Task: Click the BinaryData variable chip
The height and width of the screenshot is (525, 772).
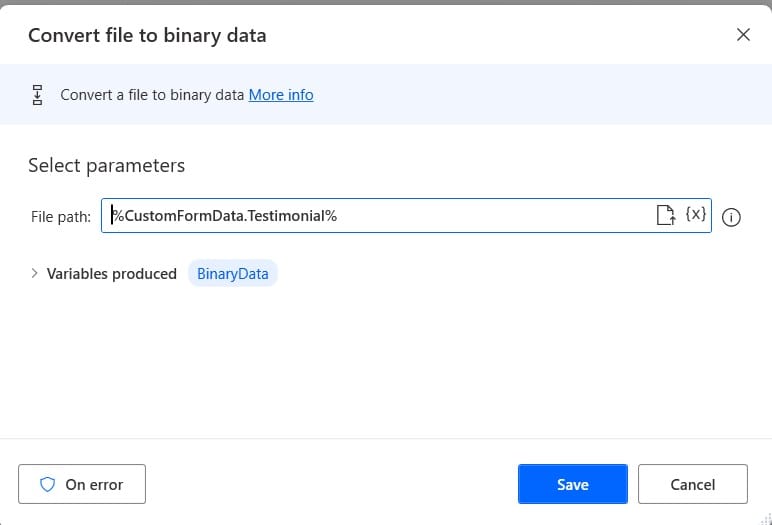Action: tap(233, 273)
